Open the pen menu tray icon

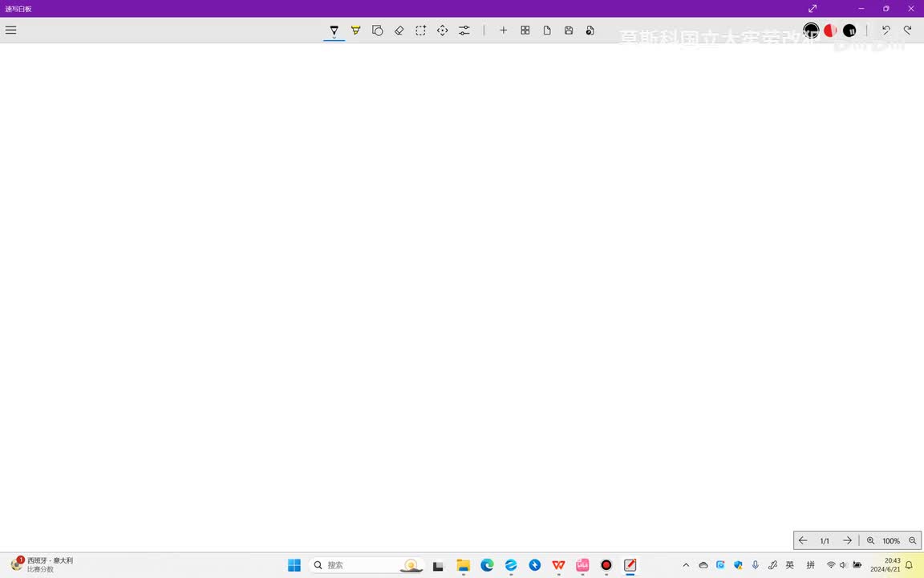(772, 565)
